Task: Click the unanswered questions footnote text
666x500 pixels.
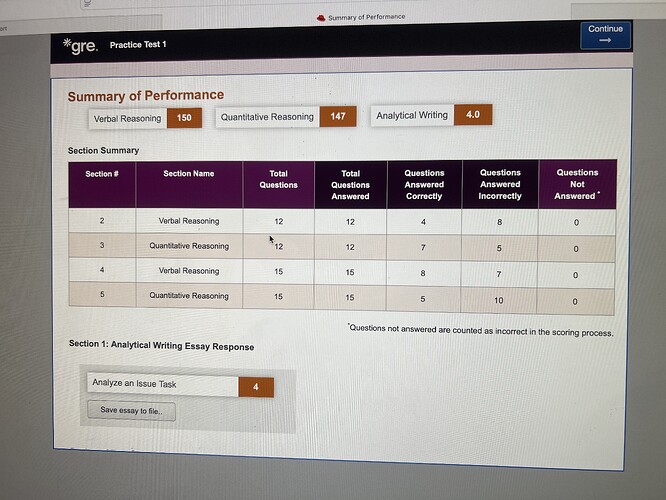Action: [481, 330]
